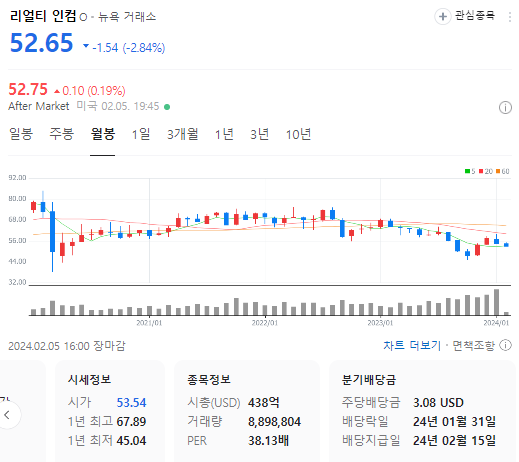Click the 종목정보 card heading
519x462 pixels.
click(x=209, y=379)
